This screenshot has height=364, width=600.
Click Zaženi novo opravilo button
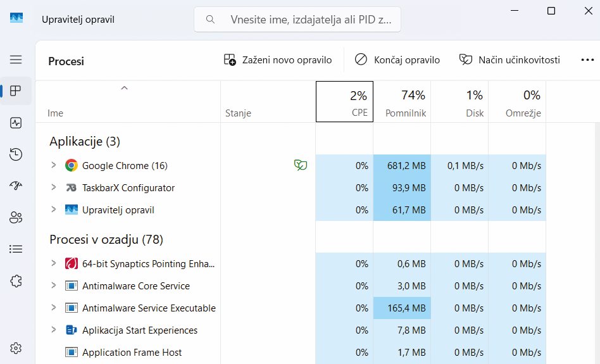(278, 60)
